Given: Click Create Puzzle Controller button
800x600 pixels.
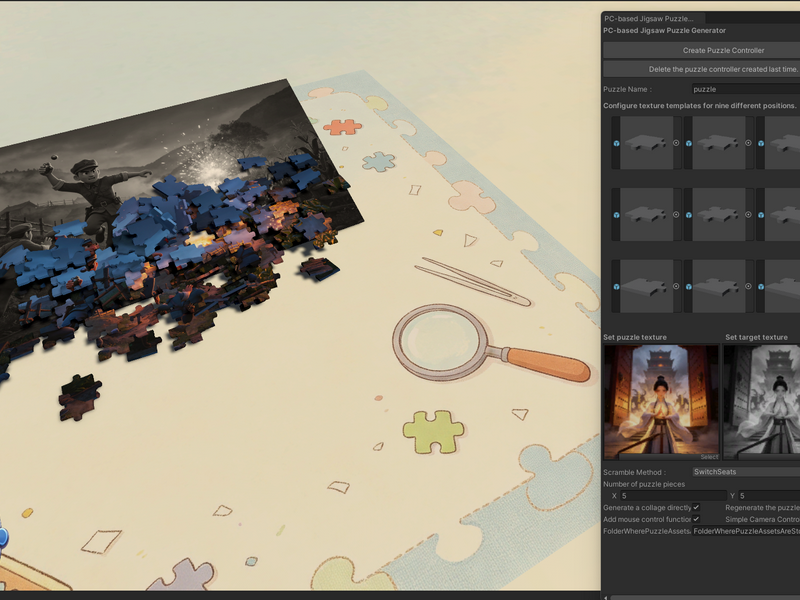Looking at the screenshot, I should click(702, 50).
